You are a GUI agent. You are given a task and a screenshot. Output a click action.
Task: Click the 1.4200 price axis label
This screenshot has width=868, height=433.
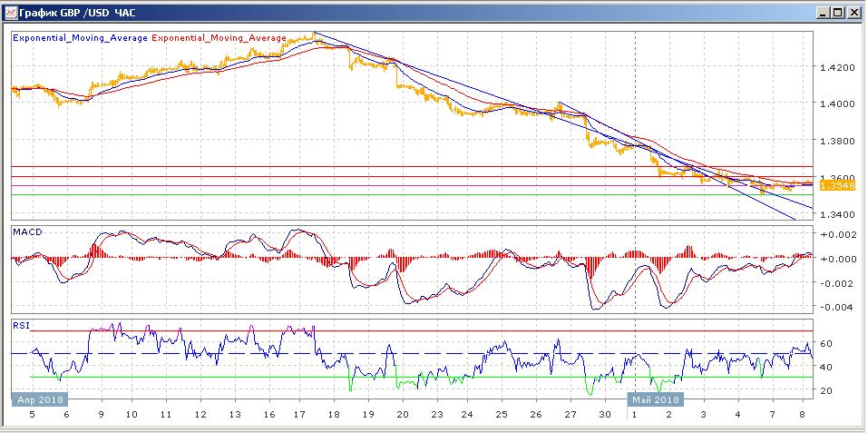coord(836,67)
